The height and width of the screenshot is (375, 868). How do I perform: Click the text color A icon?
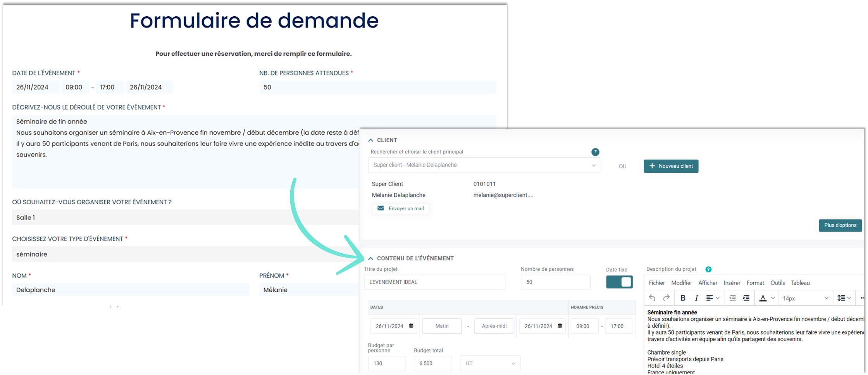pos(763,298)
